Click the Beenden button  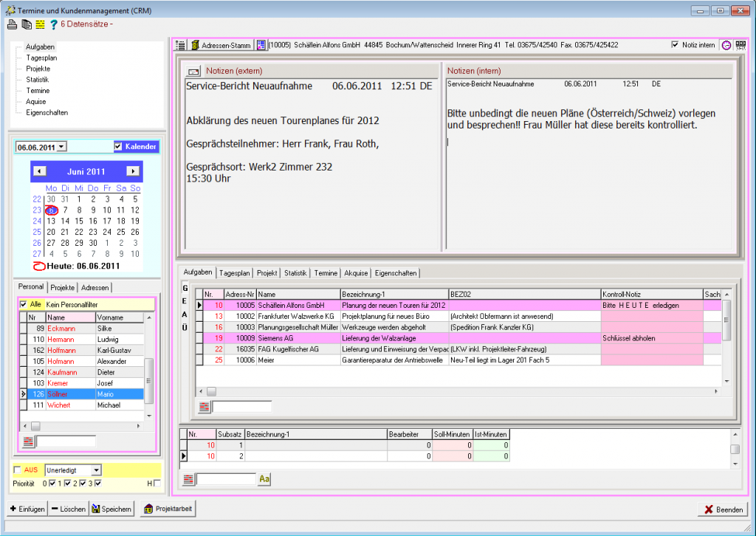(x=724, y=509)
